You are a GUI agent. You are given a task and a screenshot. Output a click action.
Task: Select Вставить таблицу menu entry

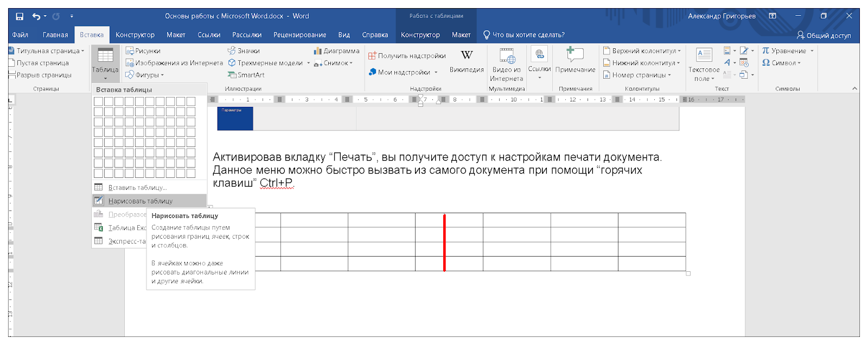[137, 188]
